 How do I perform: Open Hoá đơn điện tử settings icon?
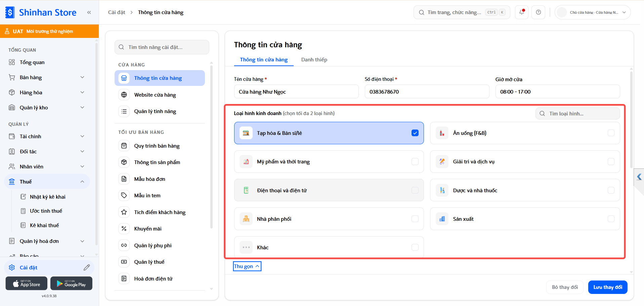point(124,278)
